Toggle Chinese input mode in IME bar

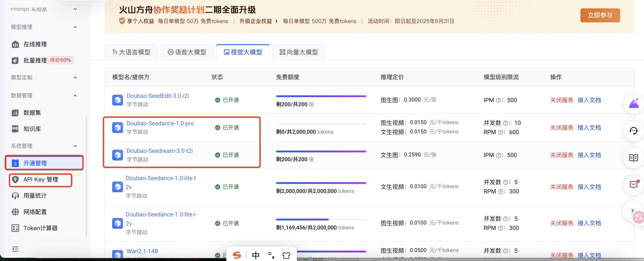pos(256,255)
